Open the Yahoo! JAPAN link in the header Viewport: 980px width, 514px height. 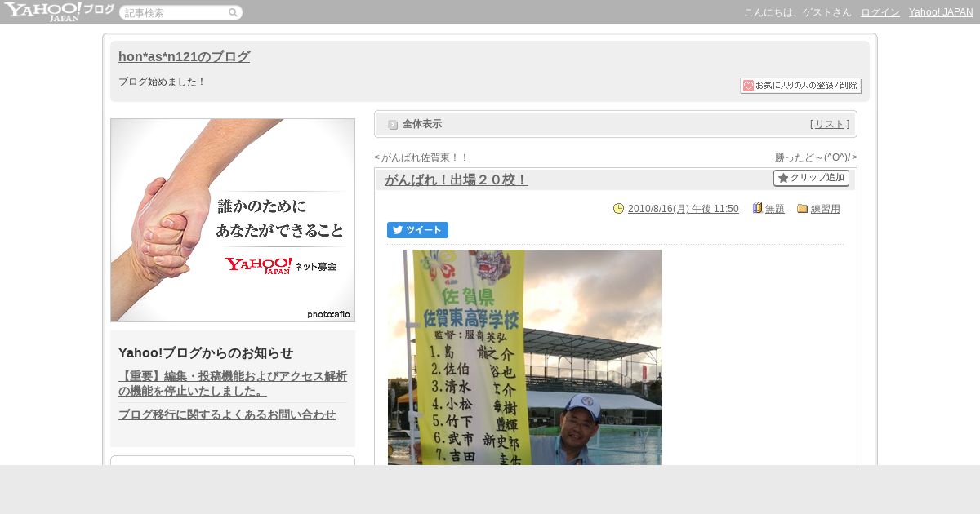[x=941, y=12]
